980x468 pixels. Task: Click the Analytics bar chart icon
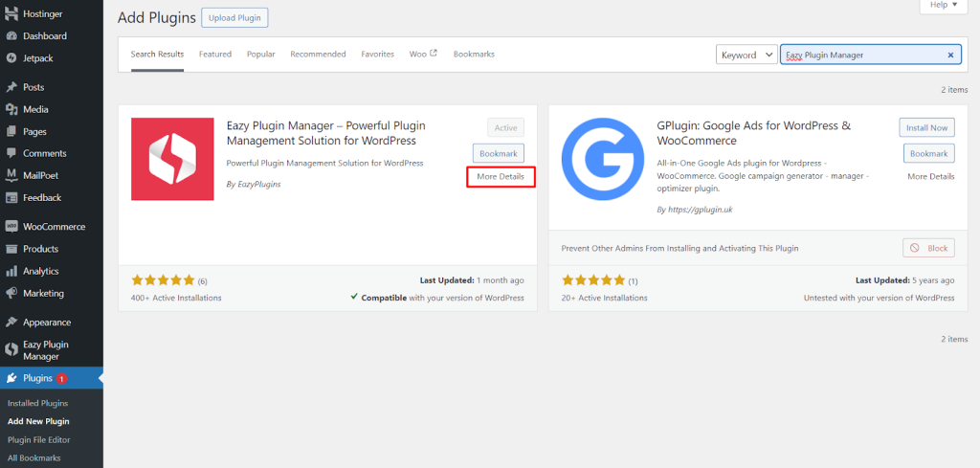point(11,271)
